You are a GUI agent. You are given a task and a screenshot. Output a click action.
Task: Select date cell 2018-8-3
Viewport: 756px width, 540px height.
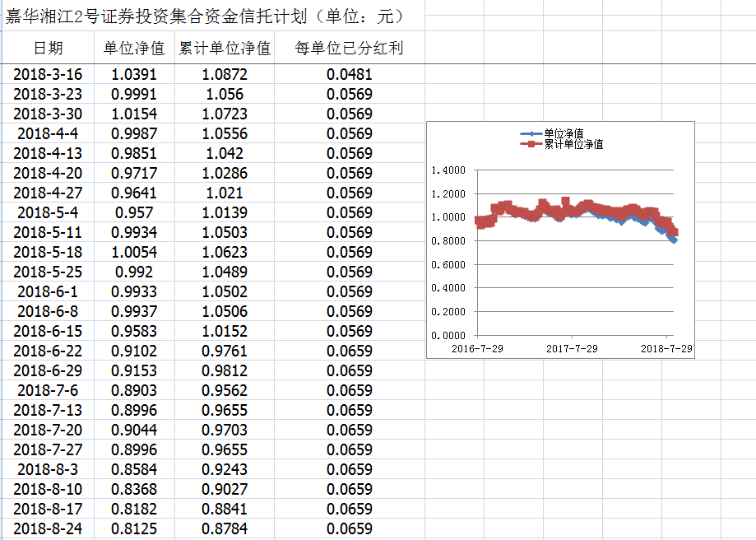pyautogui.click(x=49, y=470)
